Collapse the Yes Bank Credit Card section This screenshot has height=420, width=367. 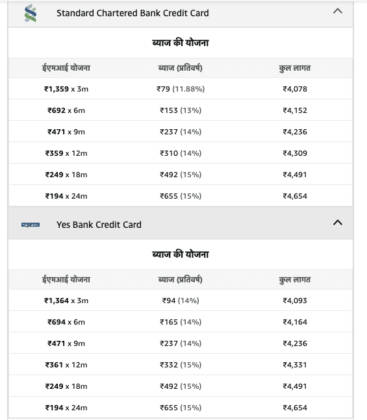(x=337, y=223)
